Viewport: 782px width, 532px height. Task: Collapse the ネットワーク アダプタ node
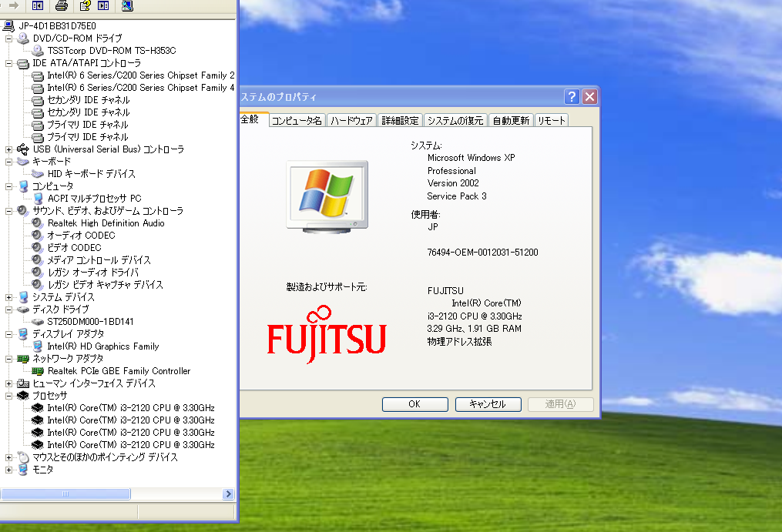(x=8, y=359)
